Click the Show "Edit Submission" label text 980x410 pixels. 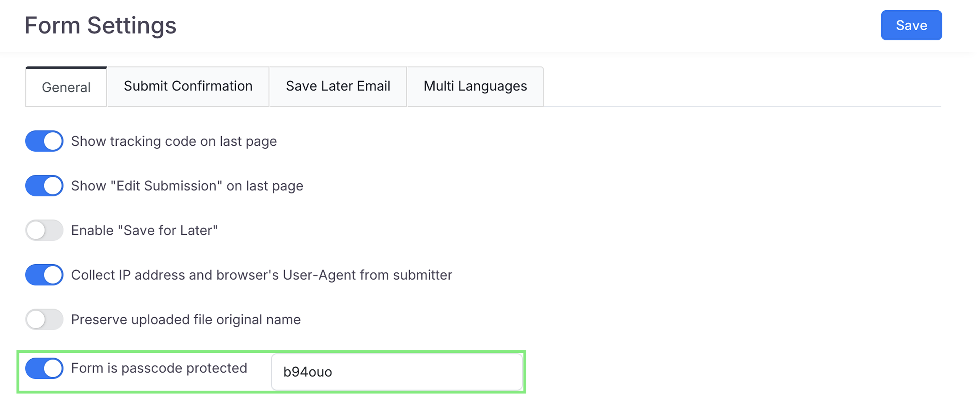tap(187, 186)
